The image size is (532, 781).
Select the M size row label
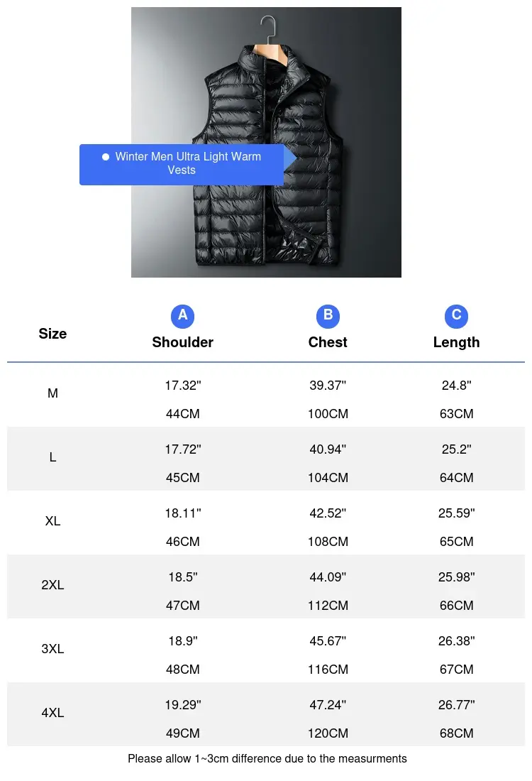point(52,393)
